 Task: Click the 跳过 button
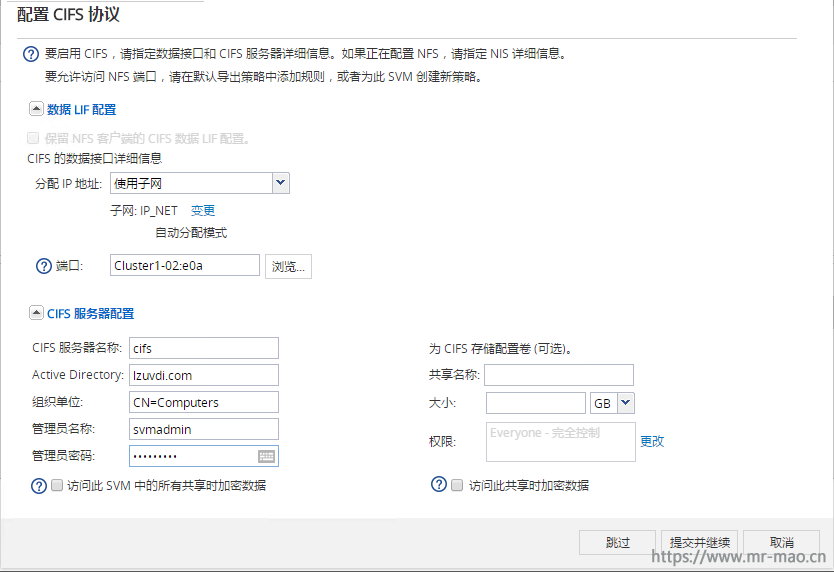click(x=617, y=542)
